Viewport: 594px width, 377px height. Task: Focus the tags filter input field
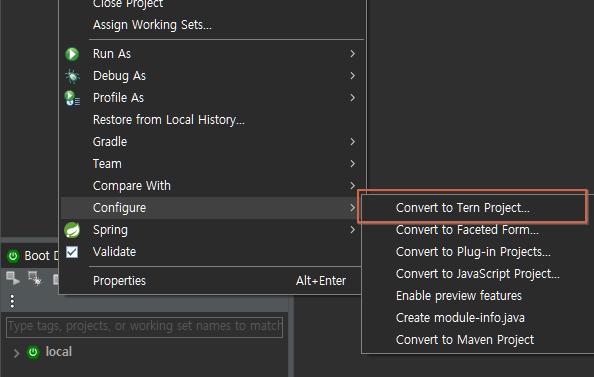pos(144,327)
